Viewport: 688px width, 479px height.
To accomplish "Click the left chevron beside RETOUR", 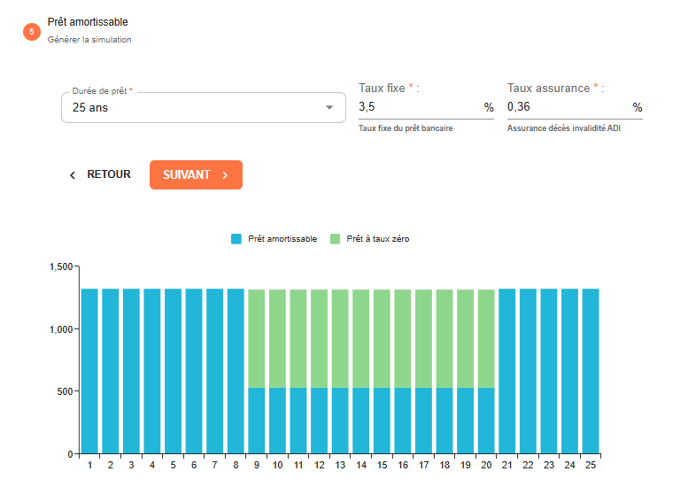I will [x=72, y=175].
